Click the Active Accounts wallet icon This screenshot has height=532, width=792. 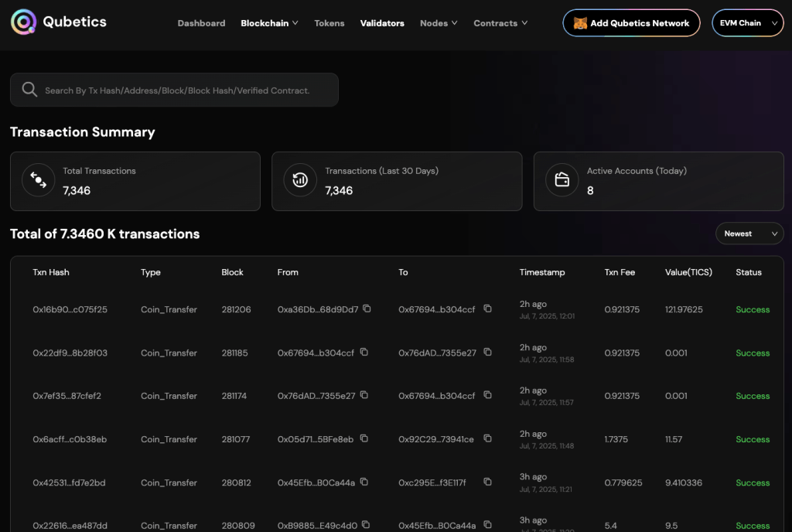[562, 180]
